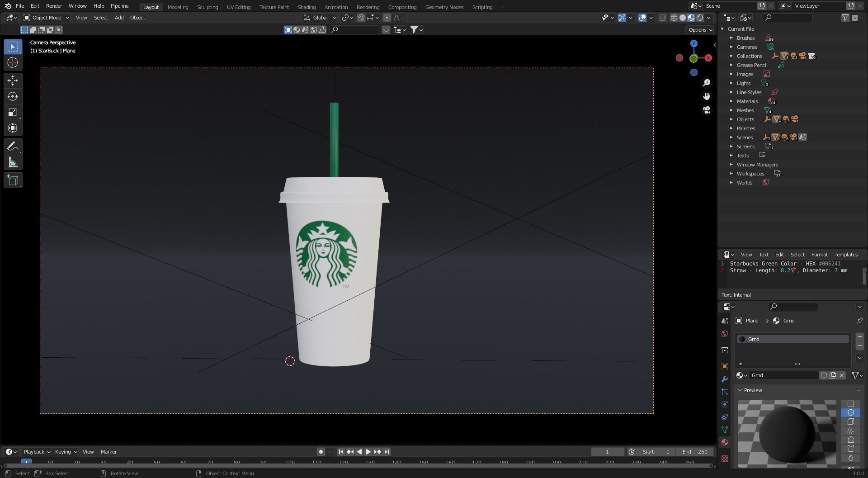
Task: Jump to the timeline end frame
Action: click(x=387, y=452)
